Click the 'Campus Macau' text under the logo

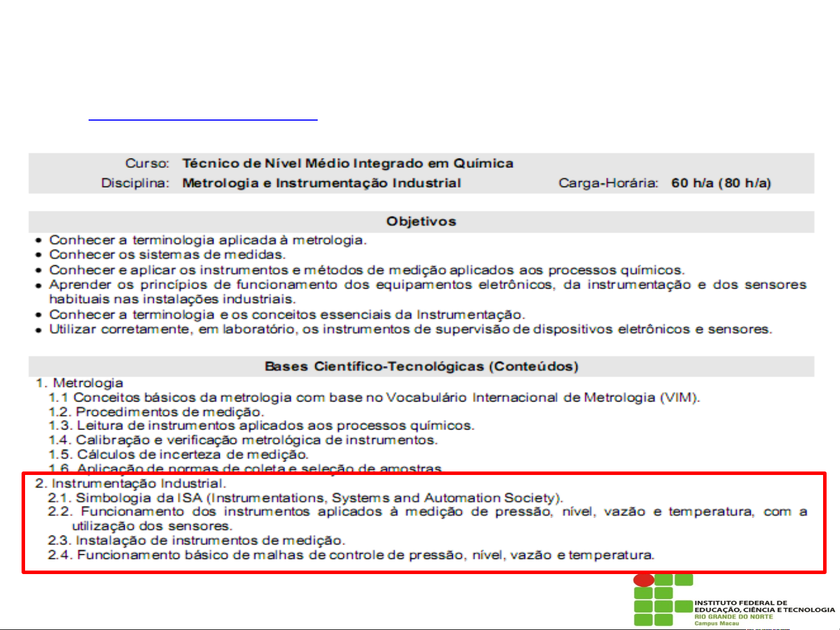tap(716, 624)
